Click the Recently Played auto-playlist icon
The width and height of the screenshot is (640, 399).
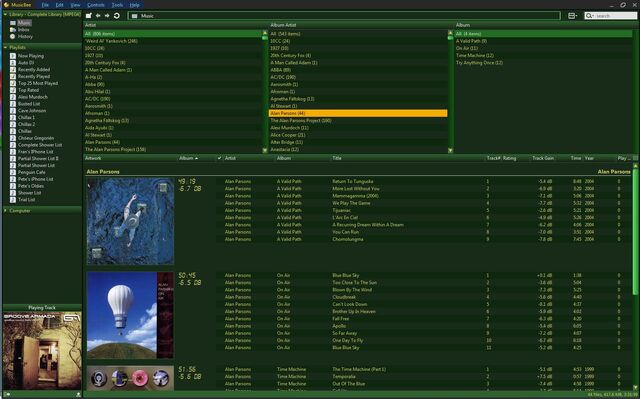point(13,76)
